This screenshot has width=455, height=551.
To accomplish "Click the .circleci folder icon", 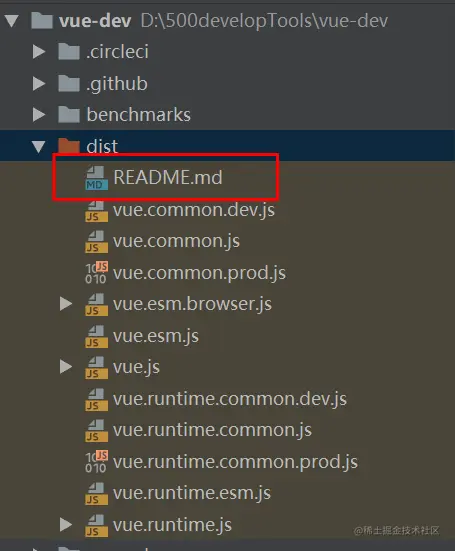I will tap(69, 52).
